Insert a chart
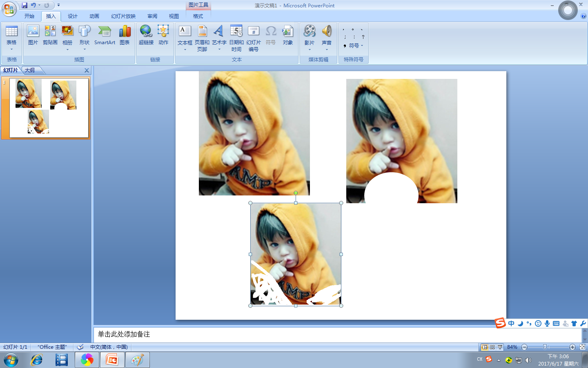The width and height of the screenshot is (588, 368). (x=125, y=35)
